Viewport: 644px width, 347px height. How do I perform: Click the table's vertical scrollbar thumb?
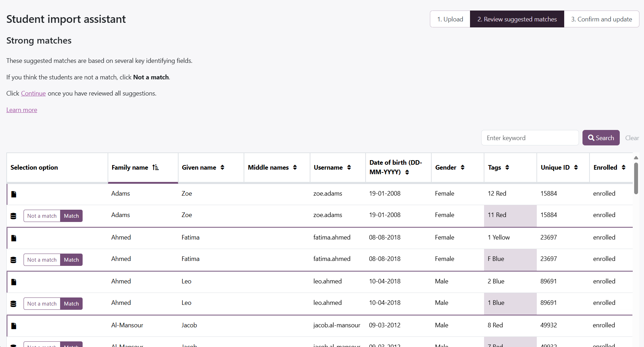(636, 178)
